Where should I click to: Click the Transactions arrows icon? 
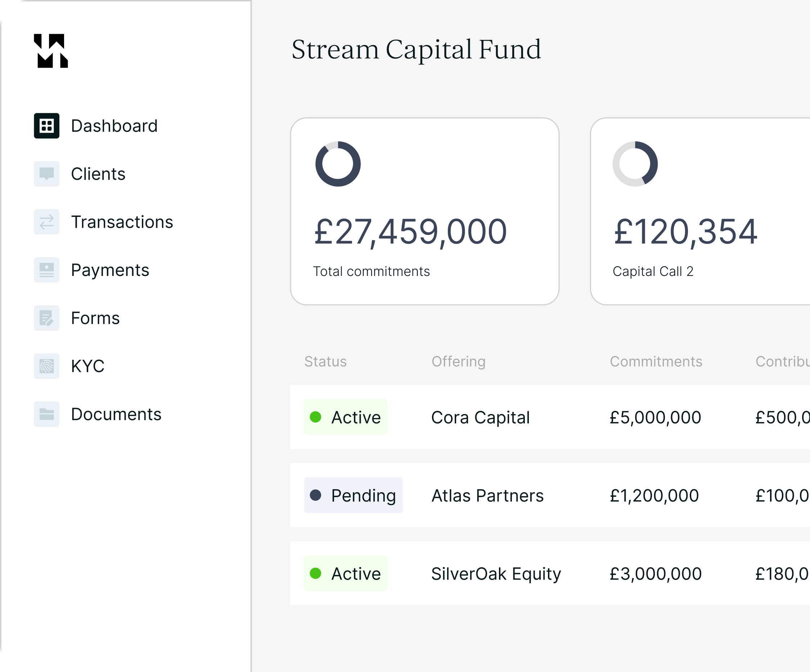pyautogui.click(x=46, y=222)
